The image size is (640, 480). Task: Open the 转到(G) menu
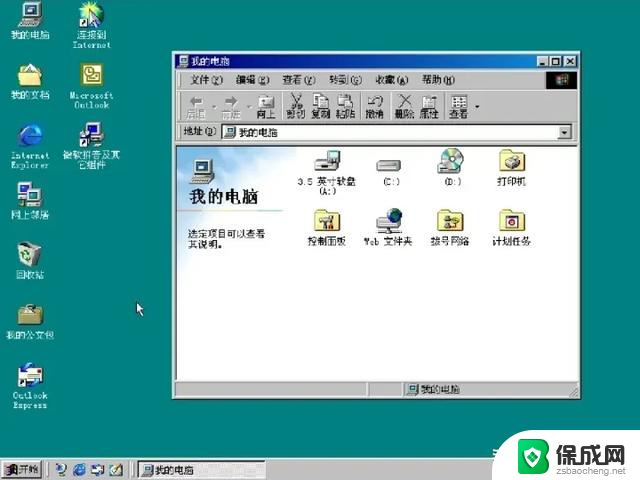pos(345,80)
